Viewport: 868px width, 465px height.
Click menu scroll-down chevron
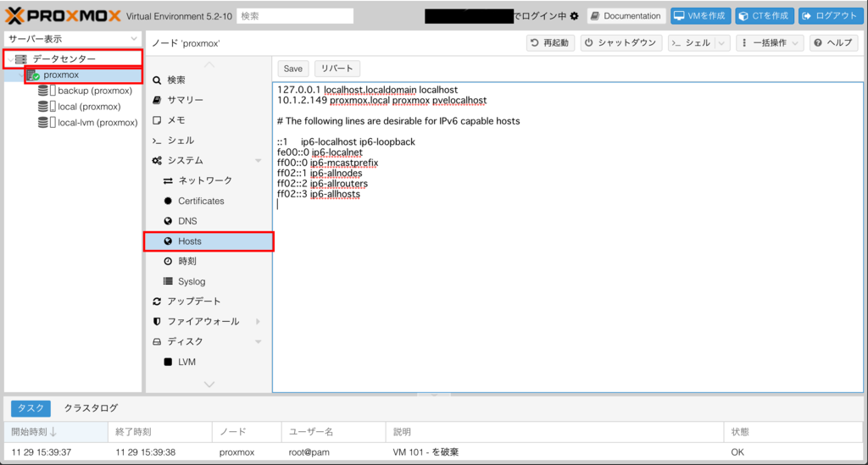(209, 385)
